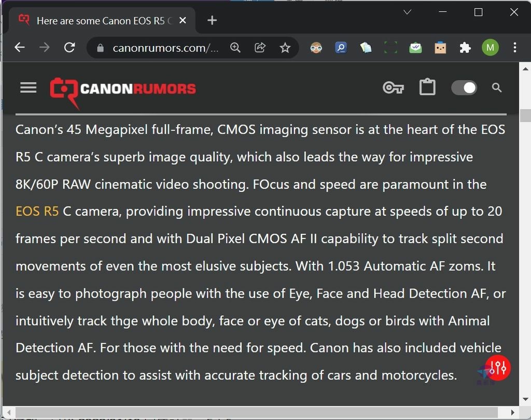Reload the Canon Rumors page
This screenshot has width=531, height=420.
coord(69,47)
